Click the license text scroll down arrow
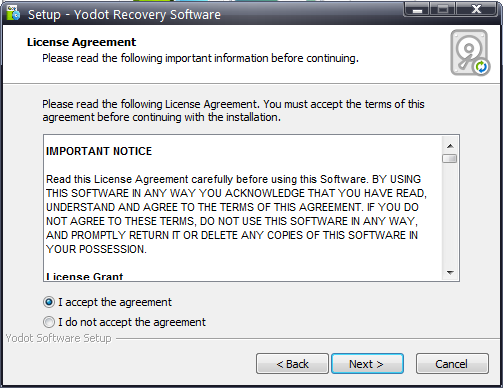Image resolution: width=503 pixels, height=388 pixels. tap(450, 273)
